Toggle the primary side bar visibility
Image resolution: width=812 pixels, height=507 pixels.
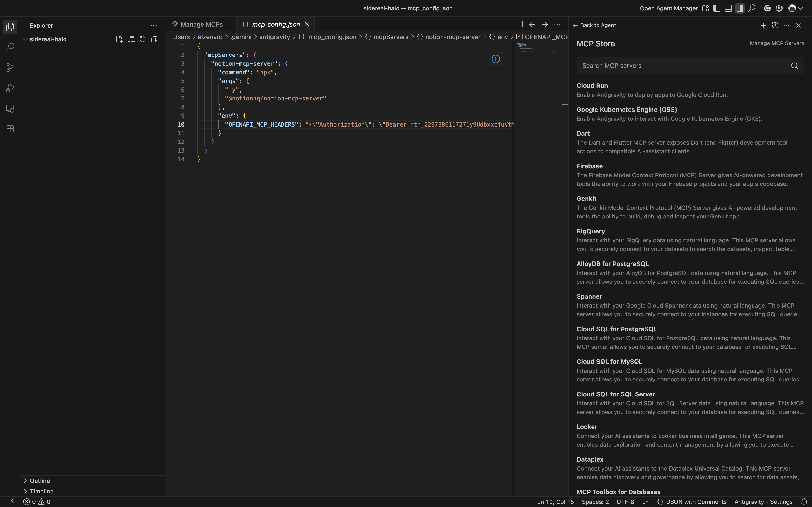pos(717,8)
